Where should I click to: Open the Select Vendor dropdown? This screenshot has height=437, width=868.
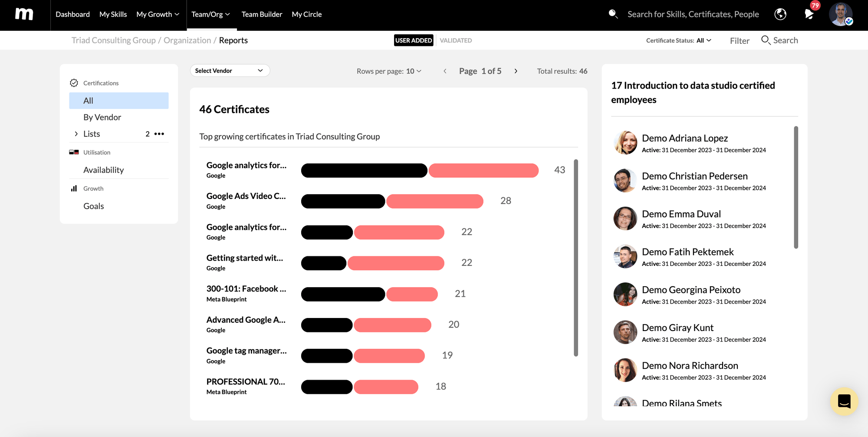[x=230, y=70]
